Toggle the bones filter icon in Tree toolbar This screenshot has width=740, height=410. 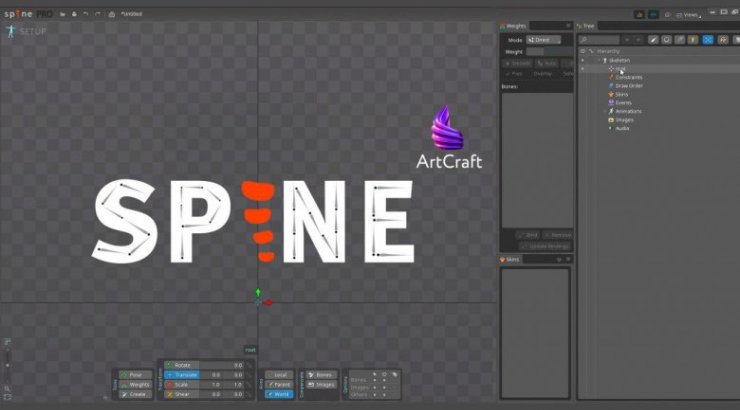(653, 40)
